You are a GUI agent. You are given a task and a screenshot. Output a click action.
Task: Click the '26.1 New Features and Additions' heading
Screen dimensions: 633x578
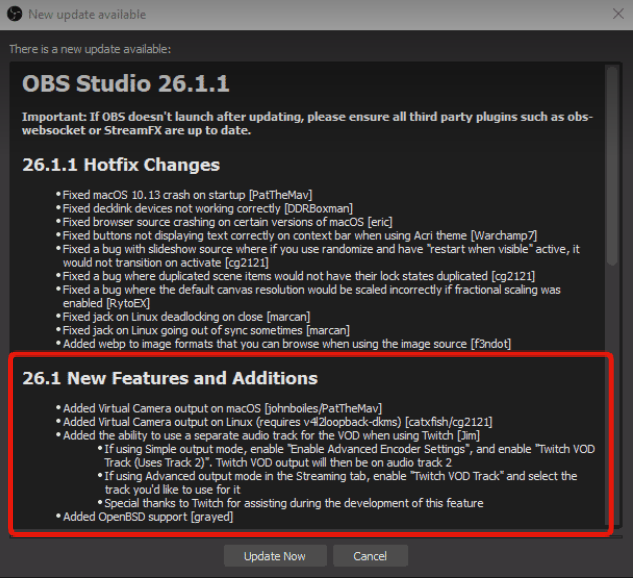[170, 378]
